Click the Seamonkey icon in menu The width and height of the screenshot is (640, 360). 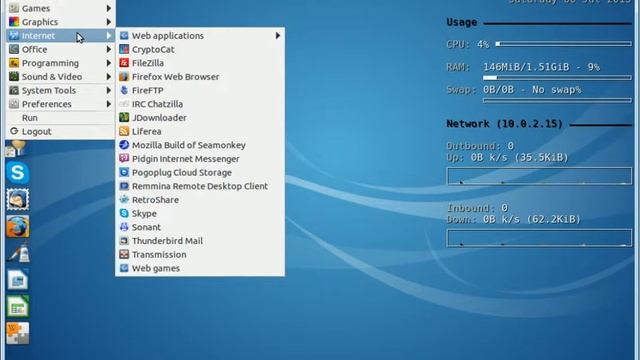(124, 145)
